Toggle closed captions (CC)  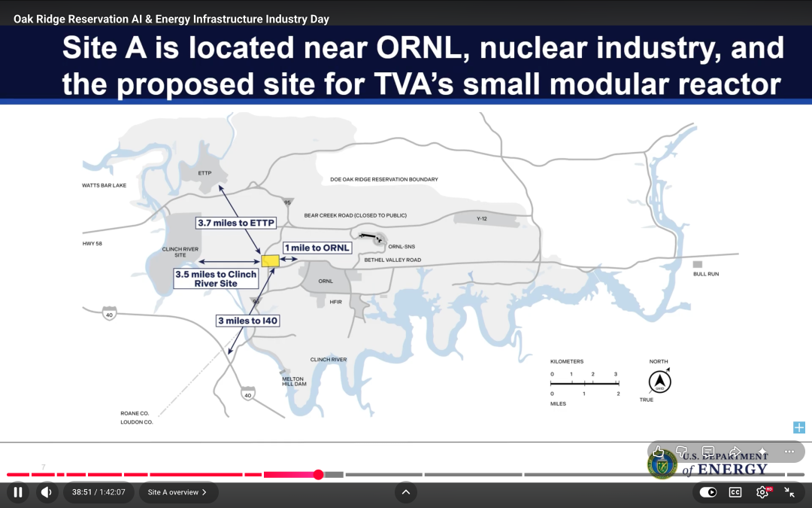pos(735,492)
